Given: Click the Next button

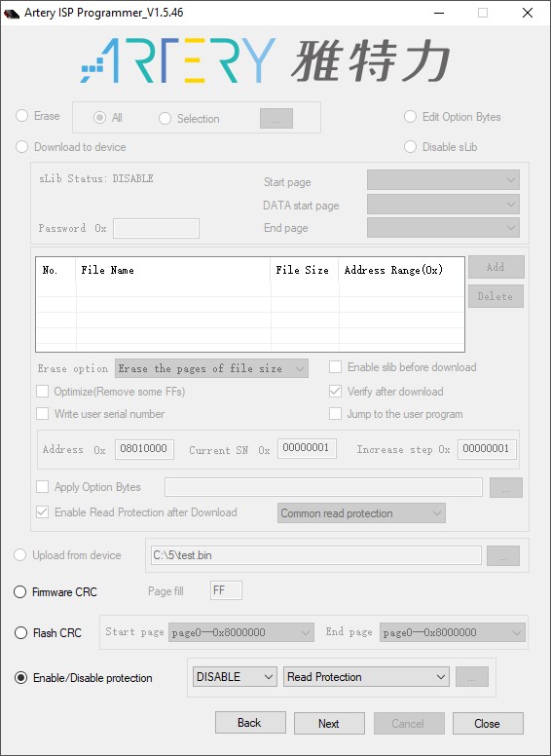Looking at the screenshot, I should pos(329,723).
